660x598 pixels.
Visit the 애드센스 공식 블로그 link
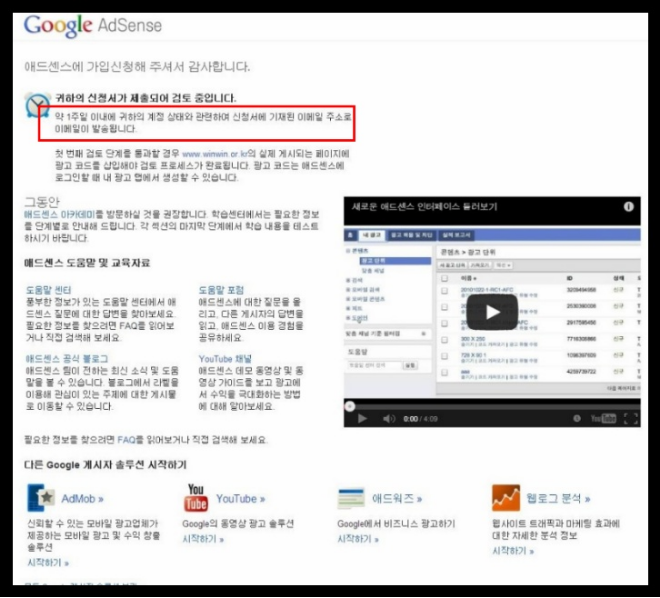[x=67, y=359]
